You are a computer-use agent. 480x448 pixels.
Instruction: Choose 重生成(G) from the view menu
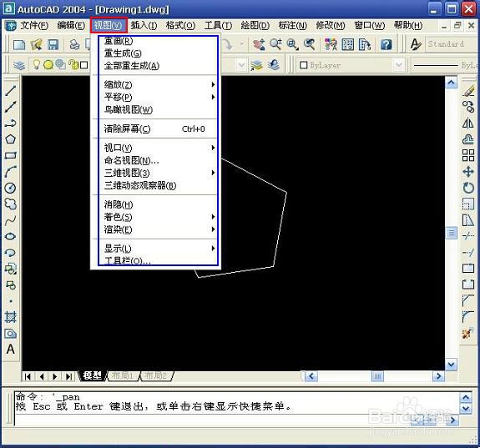pyautogui.click(x=158, y=53)
